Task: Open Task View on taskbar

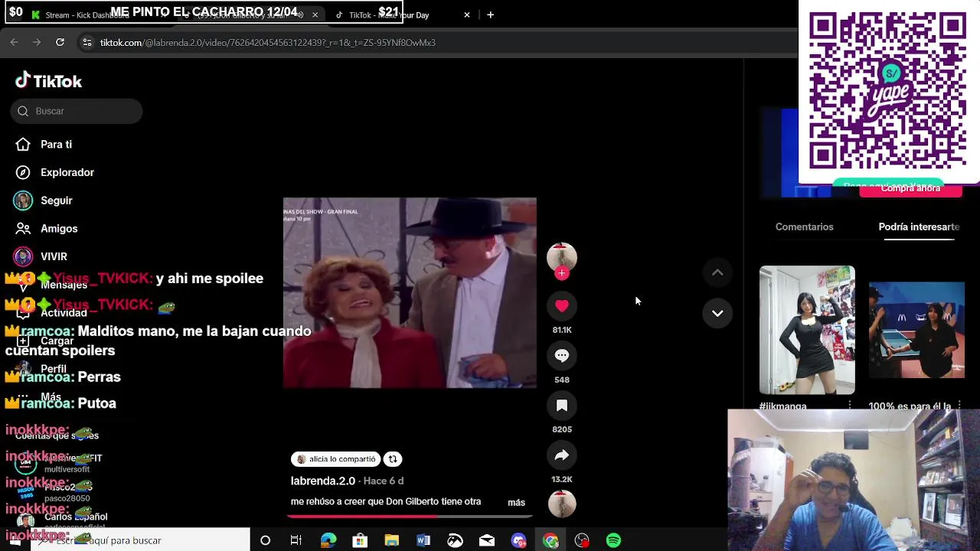Action: pyautogui.click(x=296, y=540)
